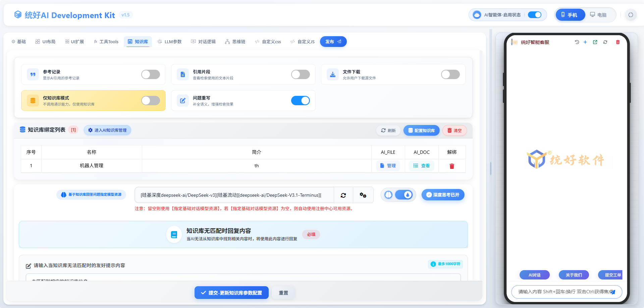
Task: Click 关于我们 quick button in preview
Action: point(574,275)
